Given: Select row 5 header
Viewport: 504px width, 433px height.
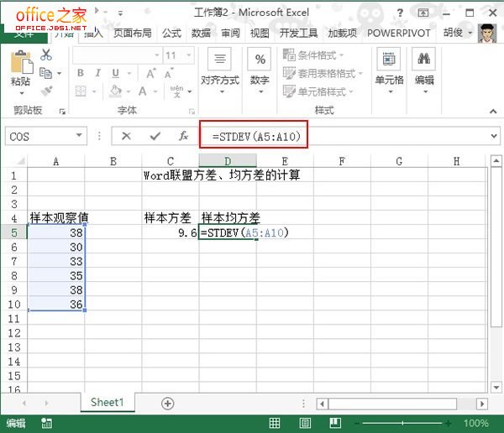Looking at the screenshot, I should click(13, 232).
